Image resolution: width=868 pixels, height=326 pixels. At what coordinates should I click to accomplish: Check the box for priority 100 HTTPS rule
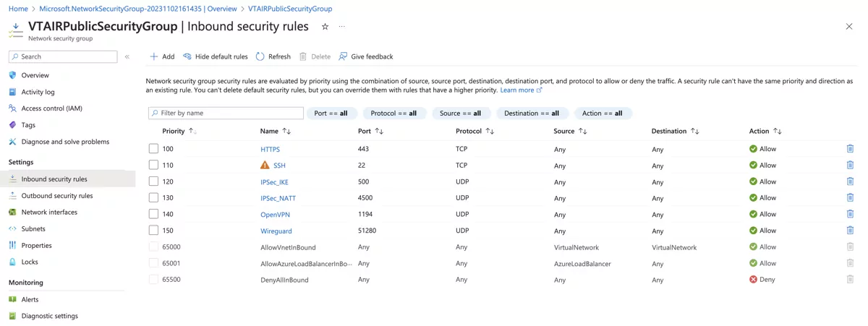[153, 149]
